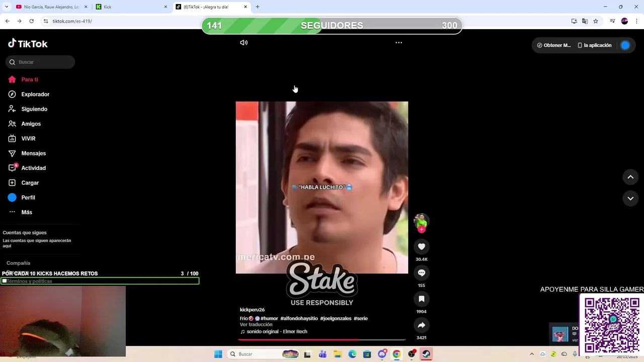Image resolution: width=644 pixels, height=362 pixels.
Task: Open the video's three-dot options menu
Action: (398, 43)
